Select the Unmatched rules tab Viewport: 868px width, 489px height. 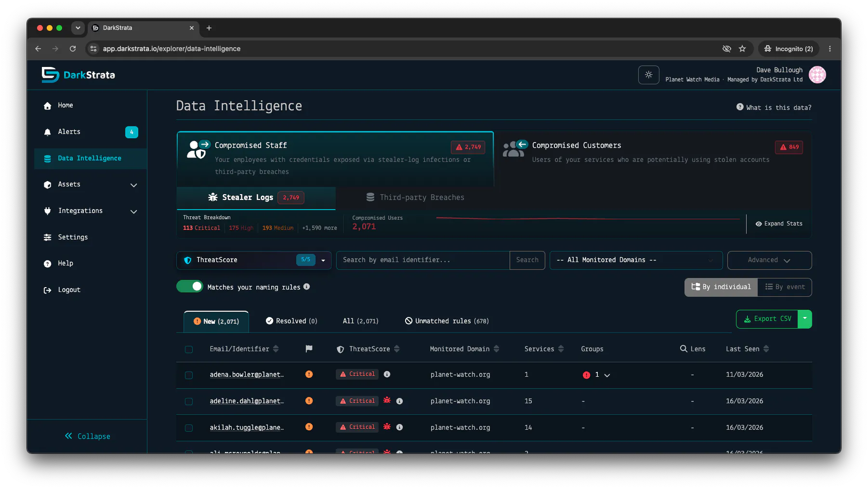pyautogui.click(x=447, y=321)
